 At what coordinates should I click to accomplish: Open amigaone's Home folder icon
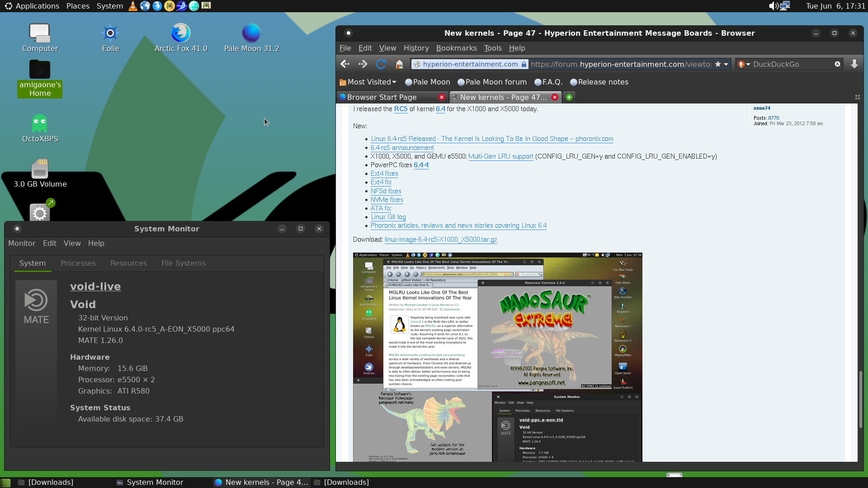[40, 79]
